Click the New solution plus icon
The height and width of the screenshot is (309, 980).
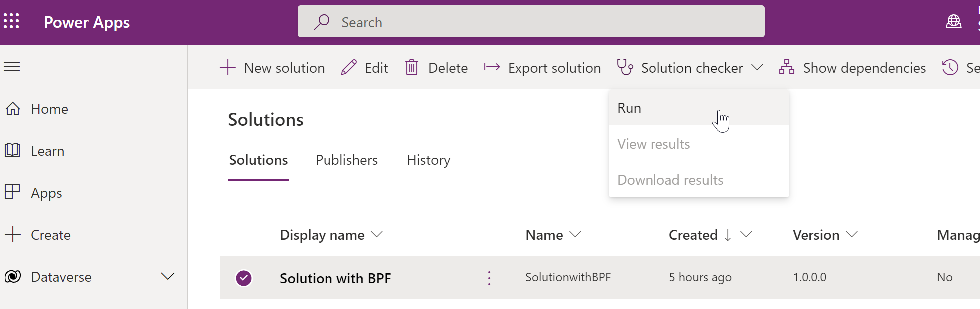click(x=227, y=67)
